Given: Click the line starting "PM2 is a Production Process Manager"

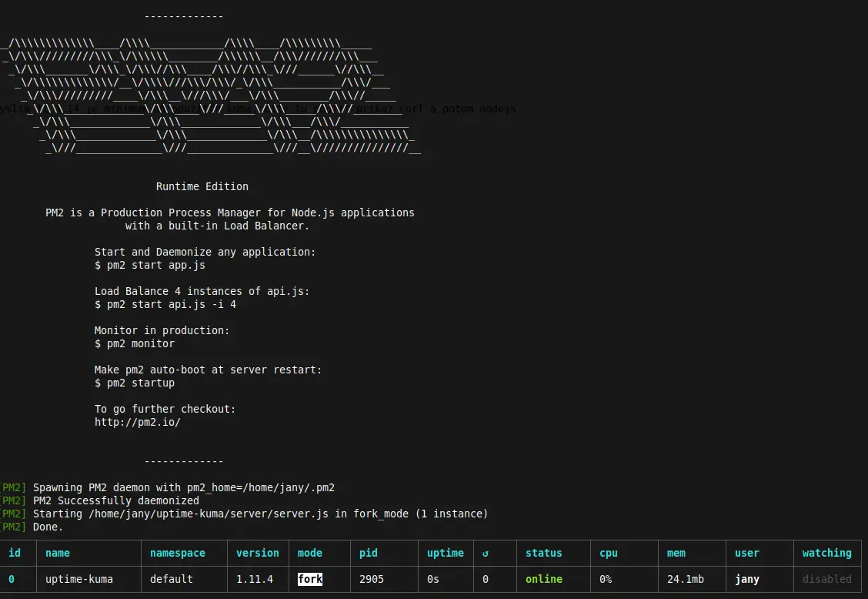Looking at the screenshot, I should [x=230, y=212].
